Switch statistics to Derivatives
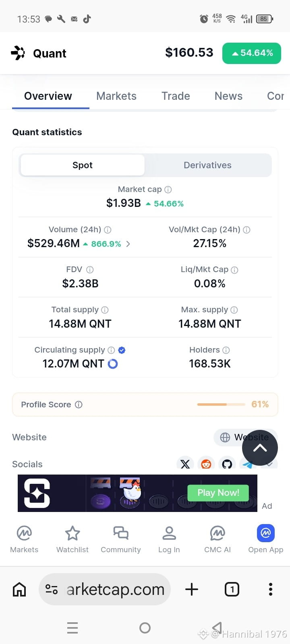The image size is (290, 644). coord(207,165)
